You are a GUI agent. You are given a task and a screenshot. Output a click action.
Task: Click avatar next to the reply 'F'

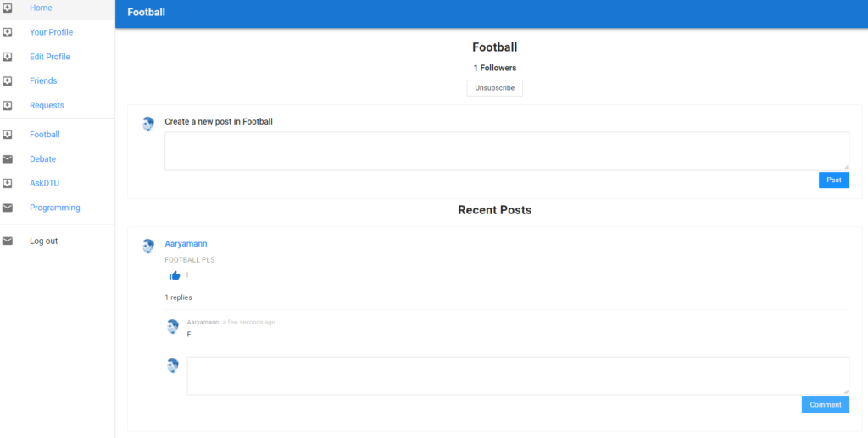(173, 326)
